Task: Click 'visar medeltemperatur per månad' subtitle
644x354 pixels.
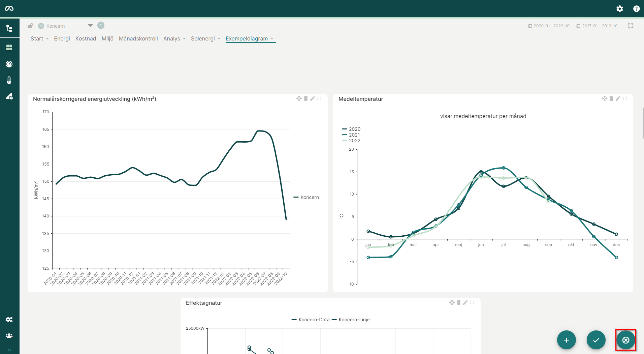Action: pyautogui.click(x=483, y=116)
